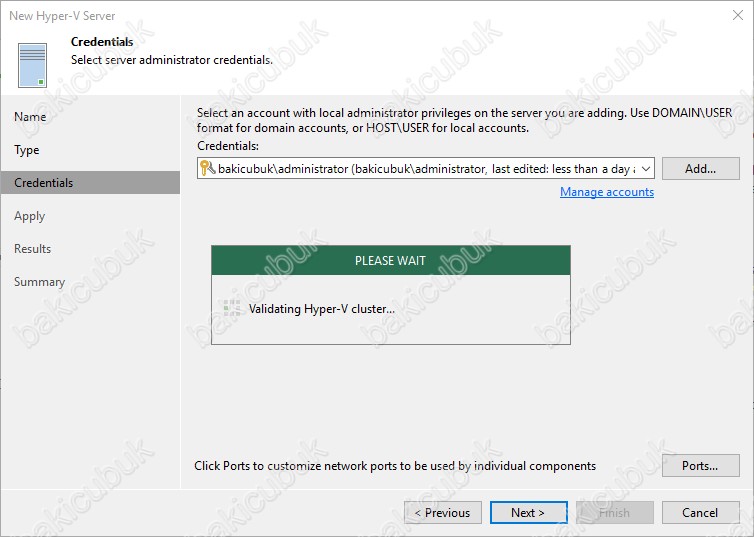Image resolution: width=754 pixels, height=537 pixels.
Task: Click the Ports... button
Action: coord(701,466)
